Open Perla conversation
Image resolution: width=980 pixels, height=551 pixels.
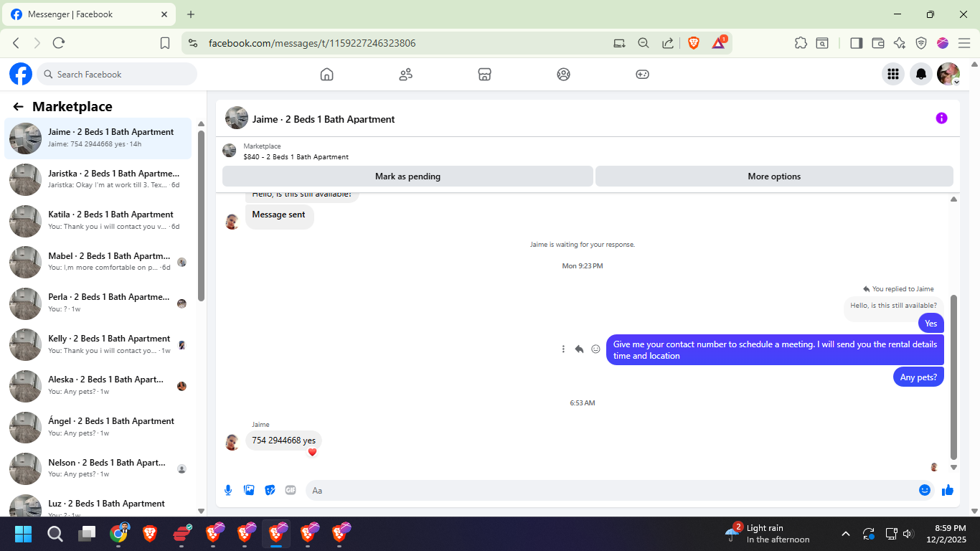click(x=98, y=303)
